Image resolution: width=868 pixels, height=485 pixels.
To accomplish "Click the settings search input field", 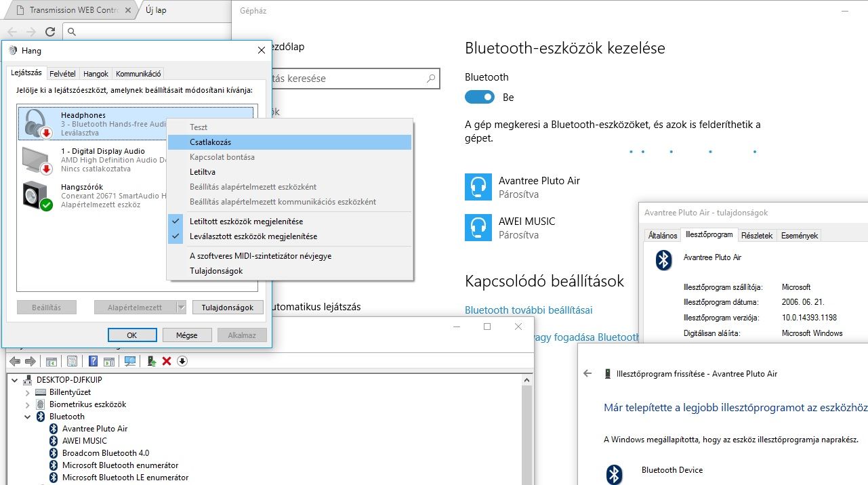I will pyautogui.click(x=346, y=79).
